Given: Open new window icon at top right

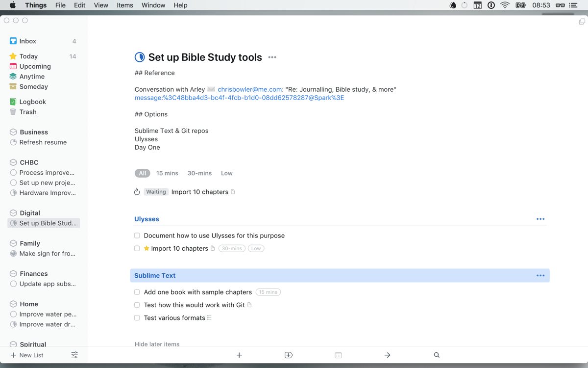Looking at the screenshot, I should [x=582, y=22].
